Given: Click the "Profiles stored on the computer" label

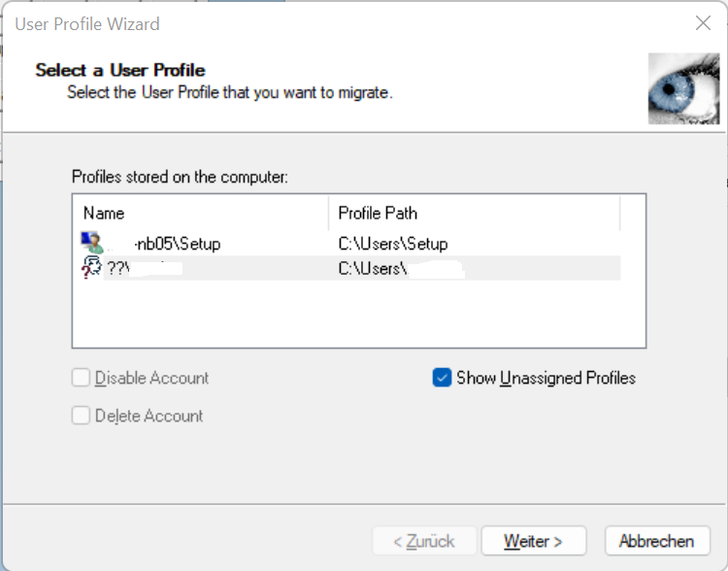Looking at the screenshot, I should click(x=180, y=177).
